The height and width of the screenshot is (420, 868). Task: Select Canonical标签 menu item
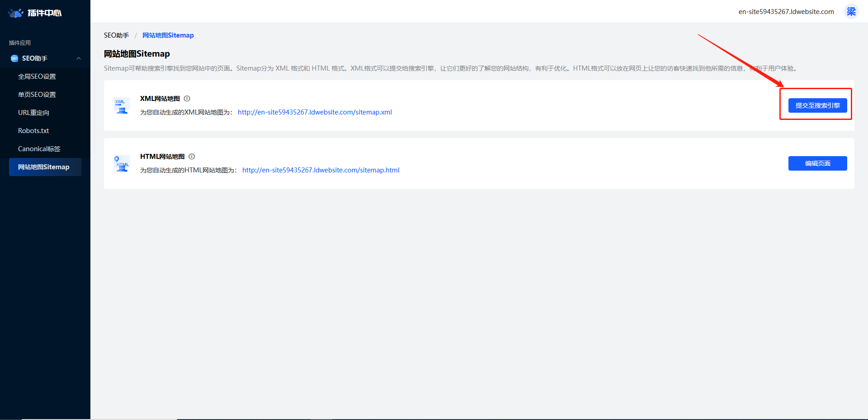coord(39,149)
